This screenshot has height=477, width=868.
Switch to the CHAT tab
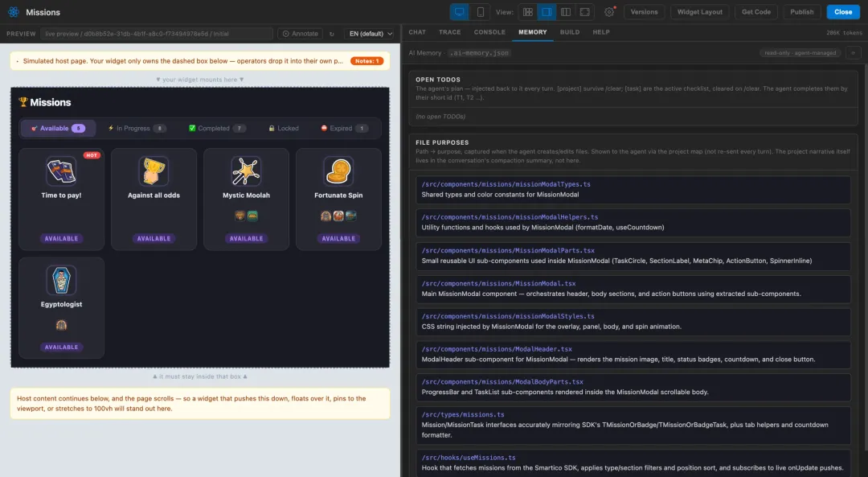[x=417, y=32]
